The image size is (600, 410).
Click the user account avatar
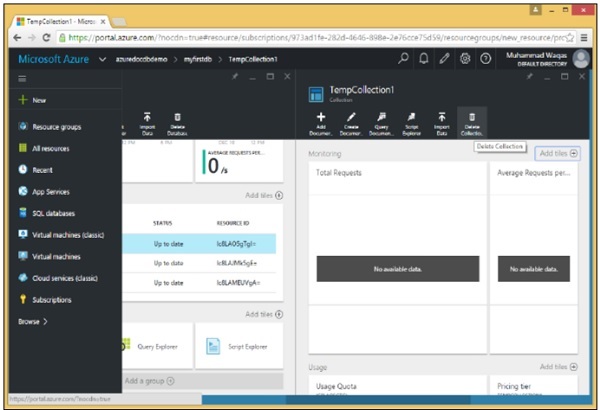pyautogui.click(x=581, y=59)
